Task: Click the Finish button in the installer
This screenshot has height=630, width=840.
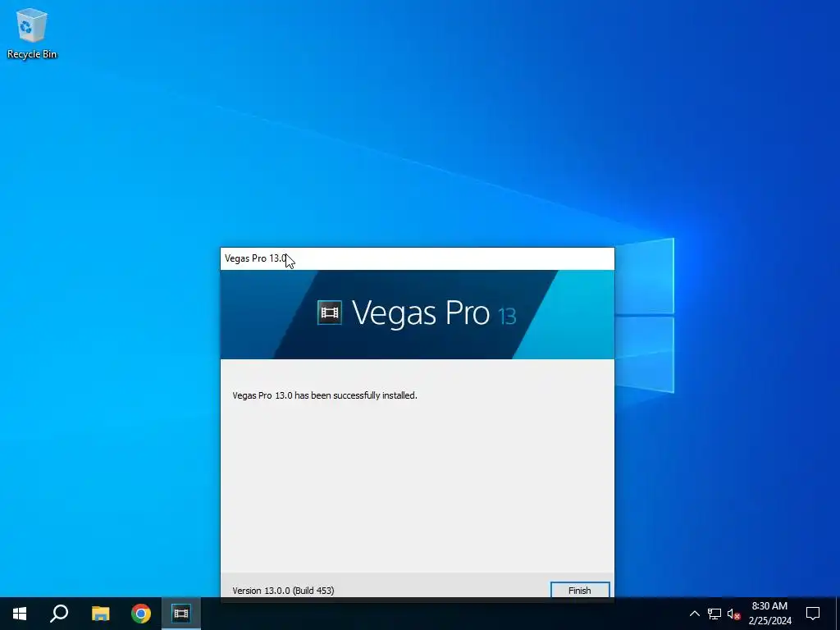Action: 580,590
